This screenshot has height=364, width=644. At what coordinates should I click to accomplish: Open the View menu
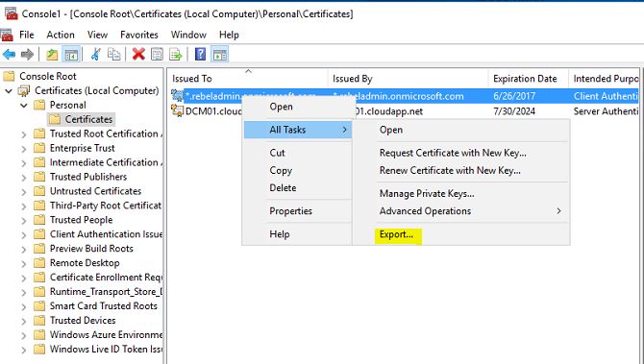click(x=97, y=35)
